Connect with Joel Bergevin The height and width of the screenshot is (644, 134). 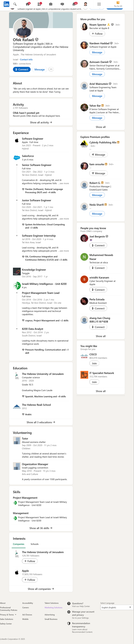(98, 246)
